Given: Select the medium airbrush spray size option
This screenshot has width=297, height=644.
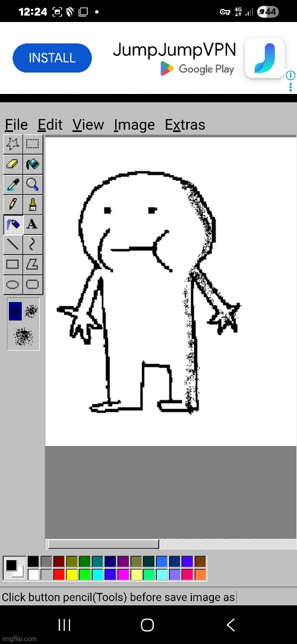Looking at the screenshot, I should [x=31, y=312].
